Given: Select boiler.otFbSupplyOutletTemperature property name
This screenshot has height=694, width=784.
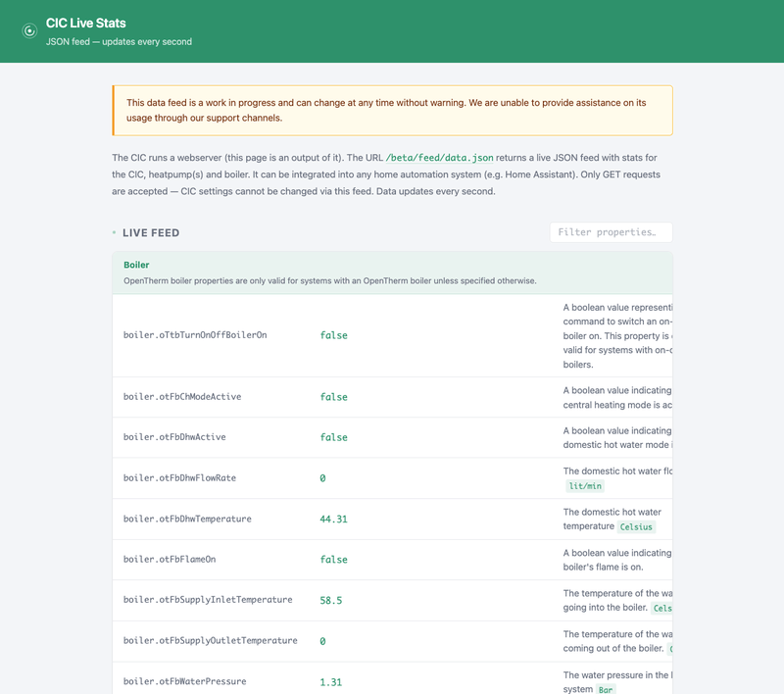Looking at the screenshot, I should click(210, 640).
